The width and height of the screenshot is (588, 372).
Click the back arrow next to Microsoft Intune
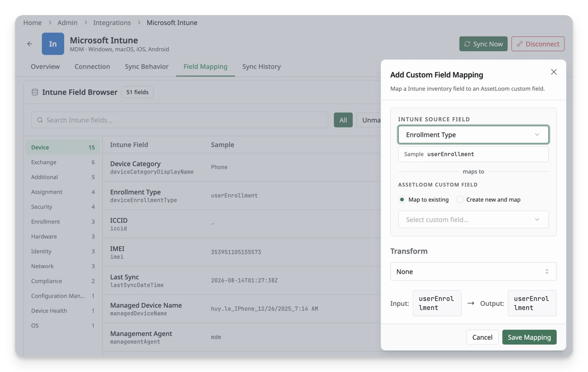[30, 44]
